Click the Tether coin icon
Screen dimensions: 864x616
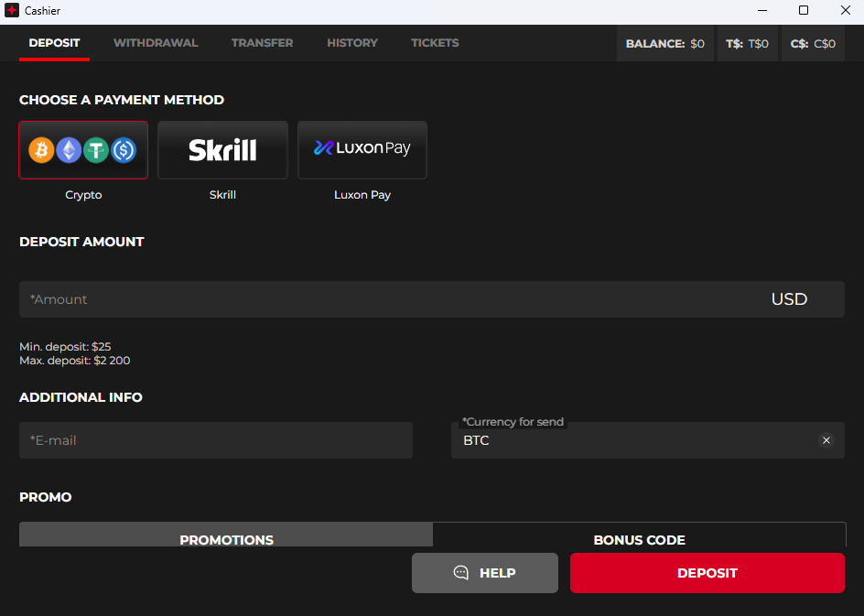[96, 150]
